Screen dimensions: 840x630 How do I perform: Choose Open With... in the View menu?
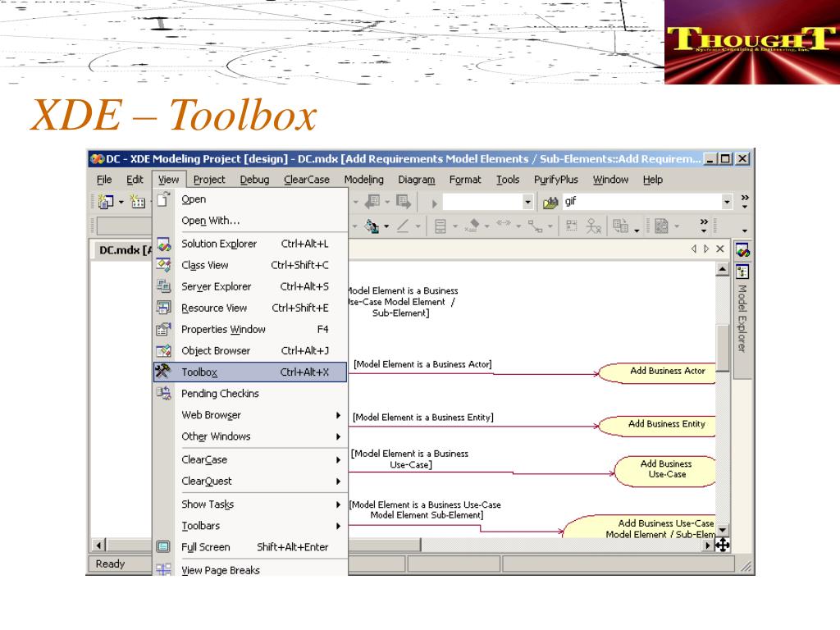[250, 221]
